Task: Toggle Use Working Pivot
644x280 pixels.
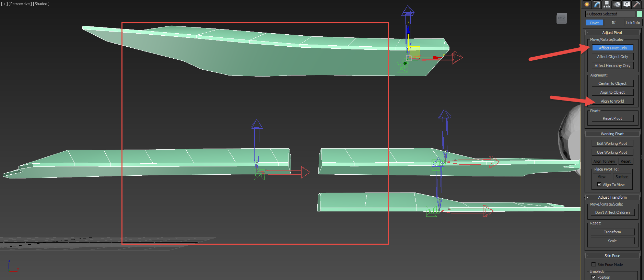Action: (612, 152)
